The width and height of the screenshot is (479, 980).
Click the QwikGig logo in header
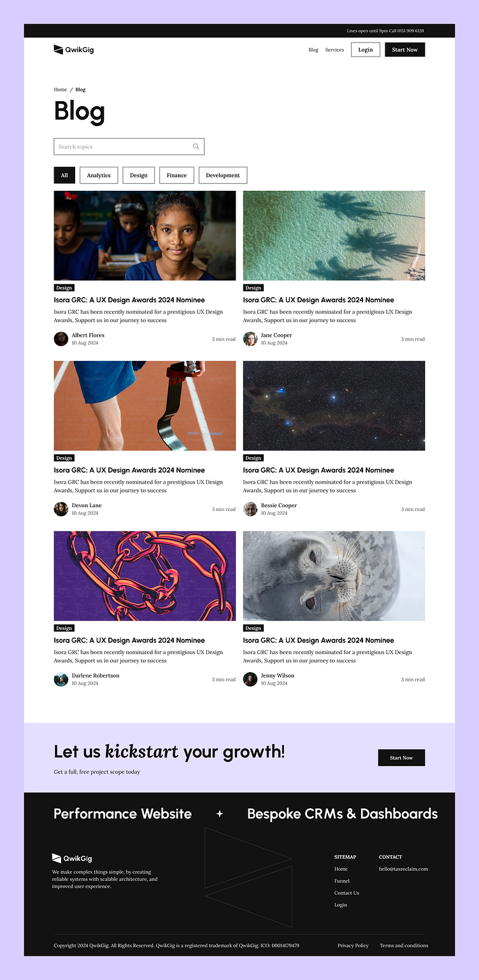pyautogui.click(x=74, y=50)
